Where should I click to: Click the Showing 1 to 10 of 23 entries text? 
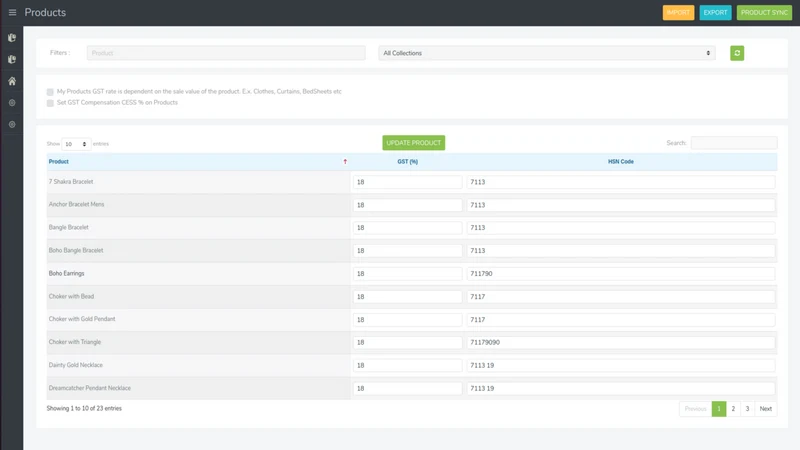[x=84, y=408]
